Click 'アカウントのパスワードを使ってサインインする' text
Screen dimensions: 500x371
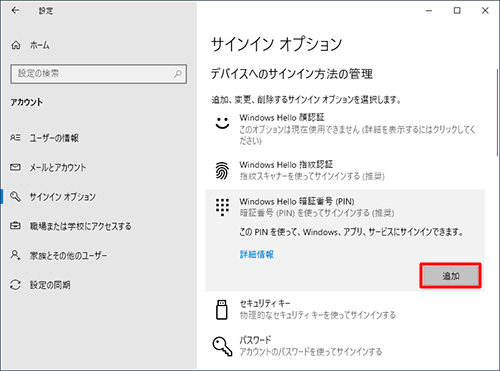click(x=311, y=352)
